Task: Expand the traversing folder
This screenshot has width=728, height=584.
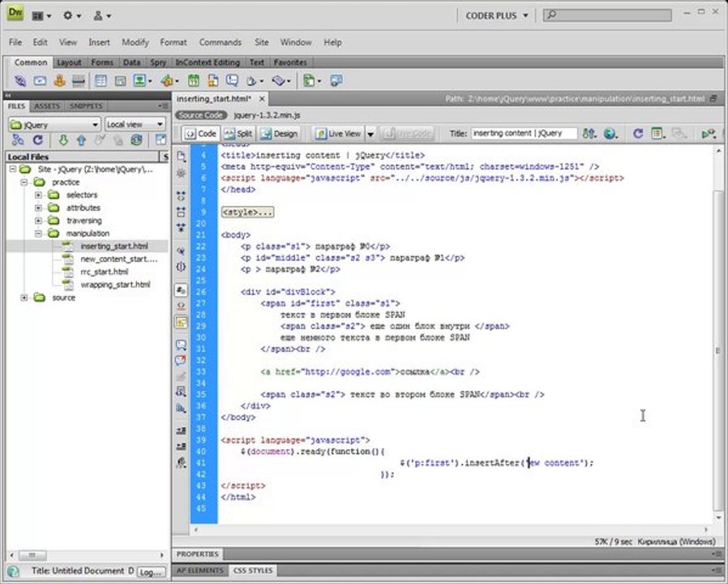Action: coord(39,221)
